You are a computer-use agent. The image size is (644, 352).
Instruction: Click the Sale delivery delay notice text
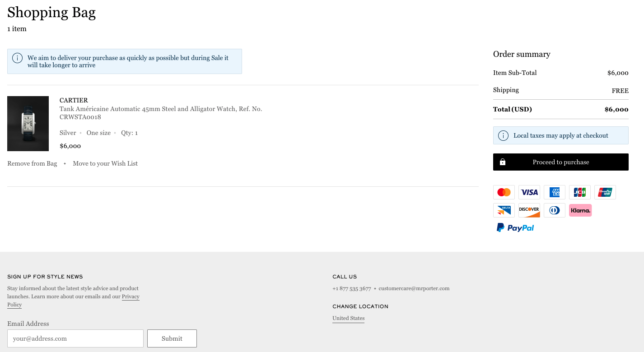coord(128,61)
